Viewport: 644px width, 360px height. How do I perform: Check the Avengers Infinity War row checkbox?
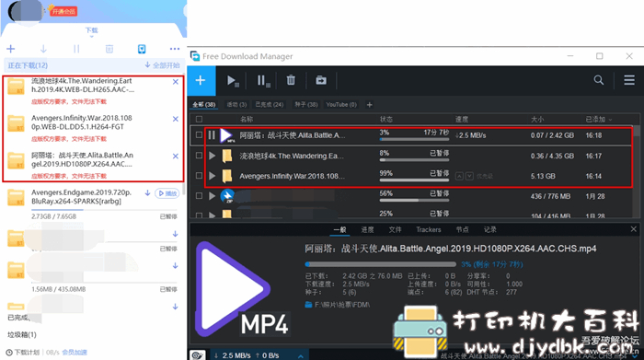[200, 176]
